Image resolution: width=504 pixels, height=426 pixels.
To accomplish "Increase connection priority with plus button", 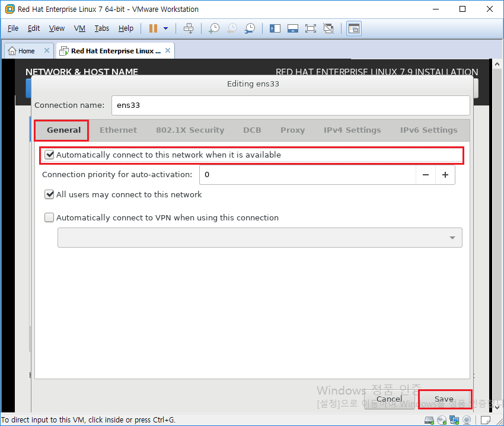I will click(445, 175).
